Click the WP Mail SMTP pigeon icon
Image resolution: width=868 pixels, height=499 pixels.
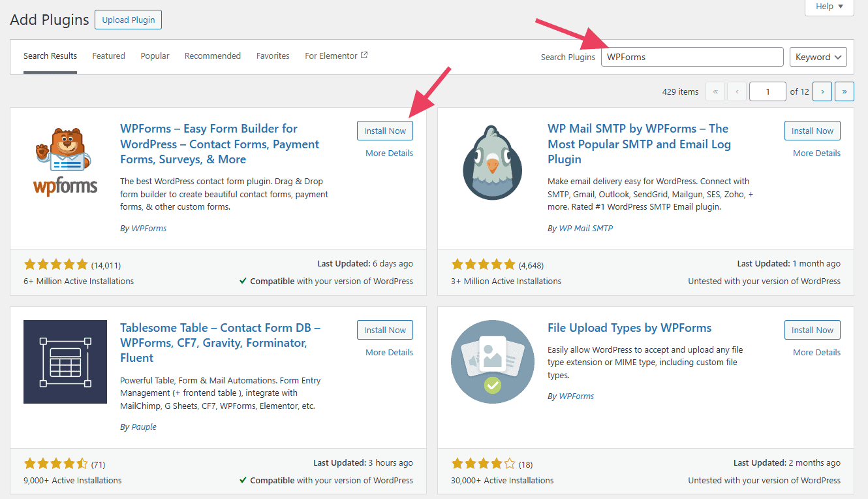click(493, 163)
